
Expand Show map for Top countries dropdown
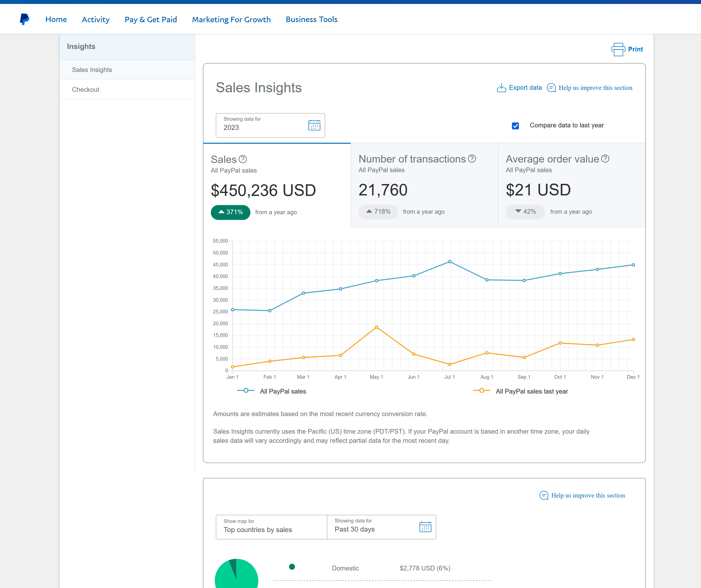(x=271, y=527)
